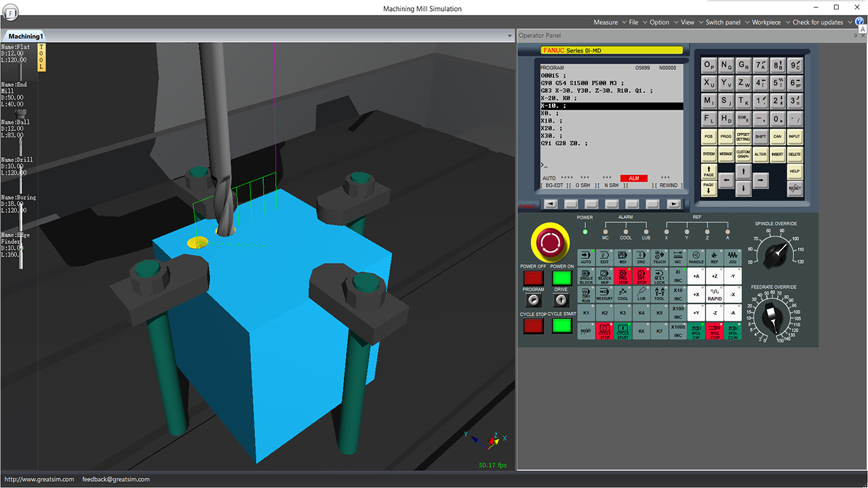Start spindle clockwise with SPDL CW

(696, 331)
